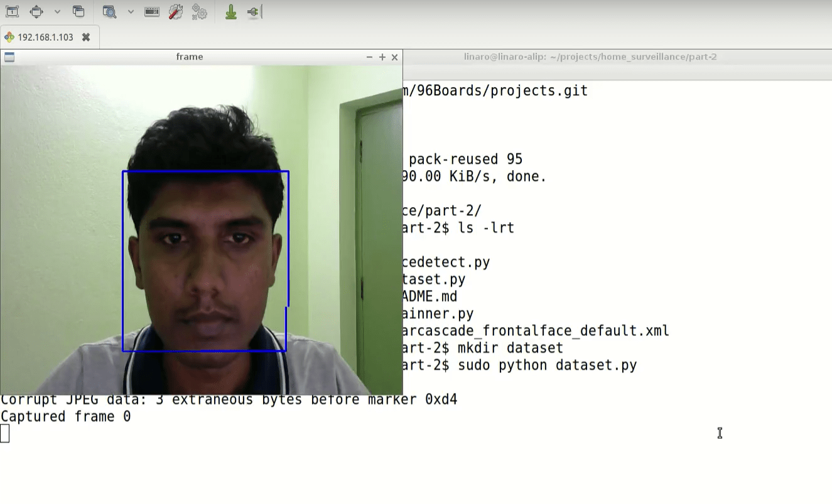Toggle fullscreen mode in the toolbar
The height and width of the screenshot is (504, 832).
36,11
